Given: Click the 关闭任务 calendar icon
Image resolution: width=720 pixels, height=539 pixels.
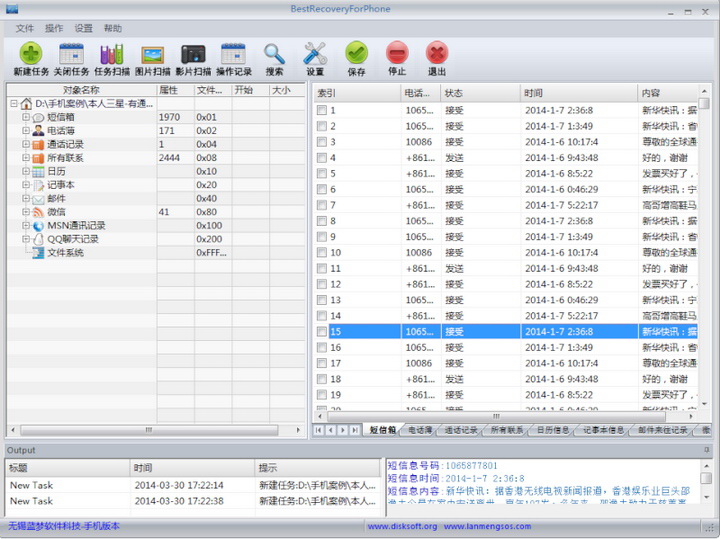Looking at the screenshot, I should point(71,53).
